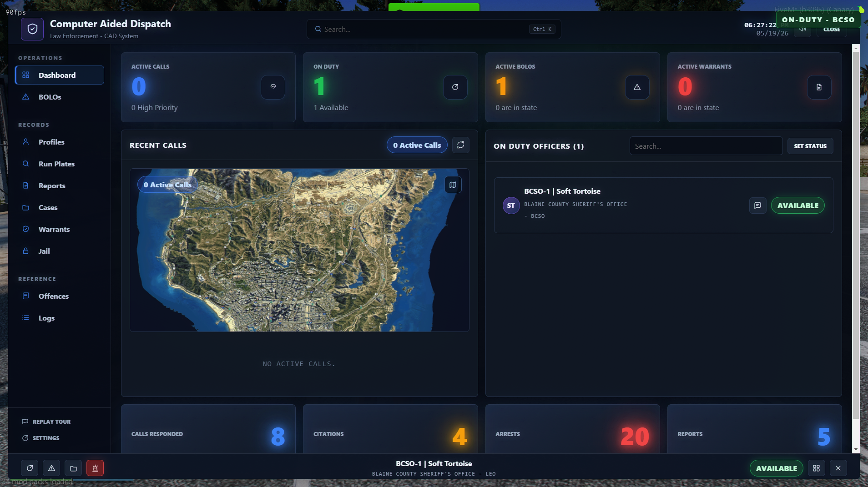Viewport: 868px width, 487px height.
Task: Click the 0 Active Calls pill in Recent Calls header
Action: tap(417, 145)
